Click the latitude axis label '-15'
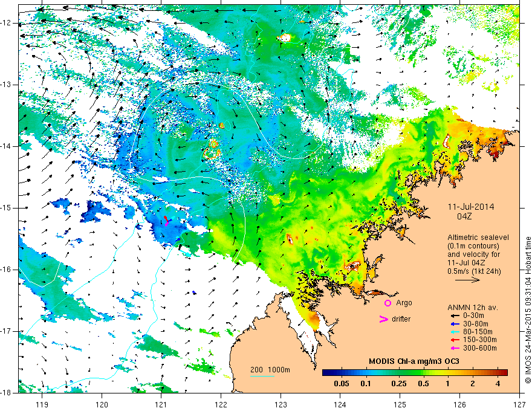Viewport: 532px width, 411px height. (x=6, y=208)
